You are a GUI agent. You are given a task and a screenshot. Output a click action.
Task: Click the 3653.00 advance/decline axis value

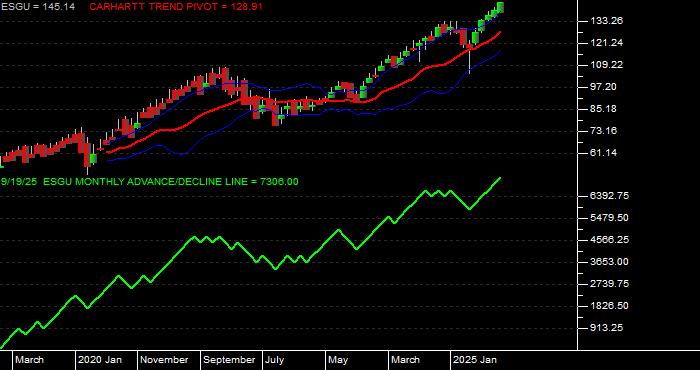[x=610, y=262]
